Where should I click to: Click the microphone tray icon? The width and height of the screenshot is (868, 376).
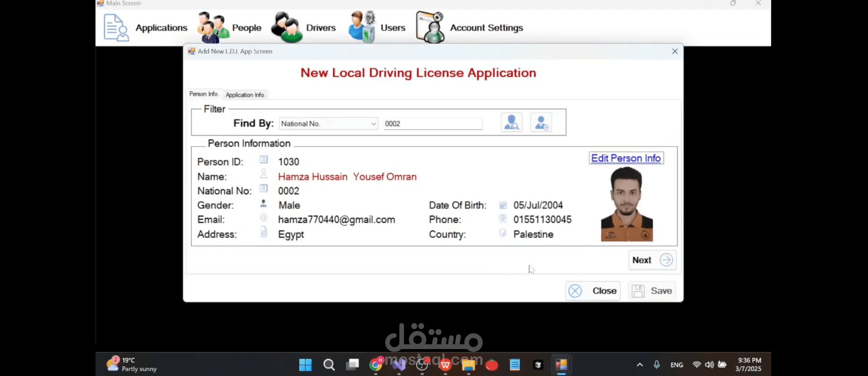coord(657,365)
